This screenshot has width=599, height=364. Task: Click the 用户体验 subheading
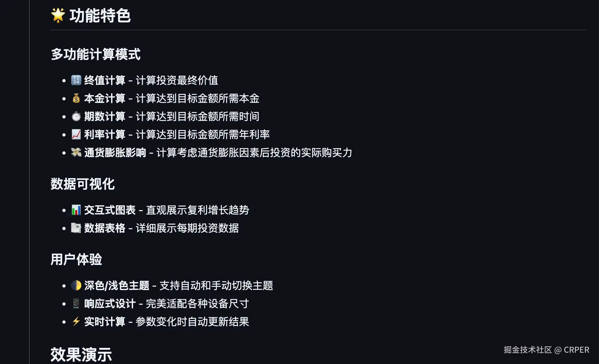point(76,259)
